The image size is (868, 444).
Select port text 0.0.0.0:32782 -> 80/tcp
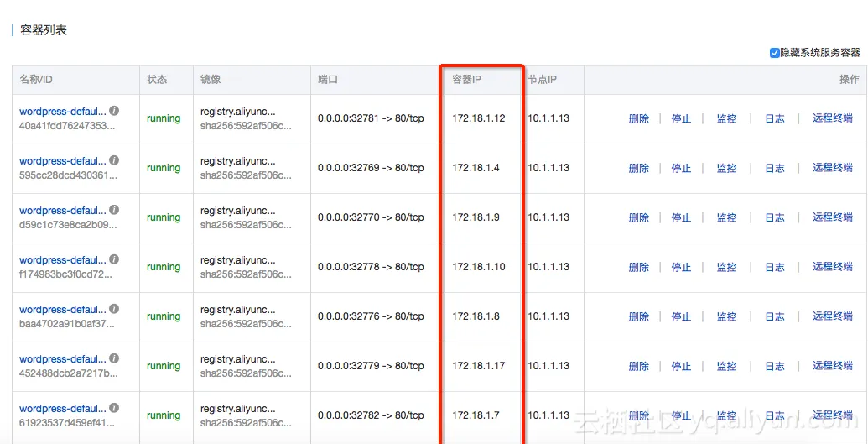click(x=371, y=415)
